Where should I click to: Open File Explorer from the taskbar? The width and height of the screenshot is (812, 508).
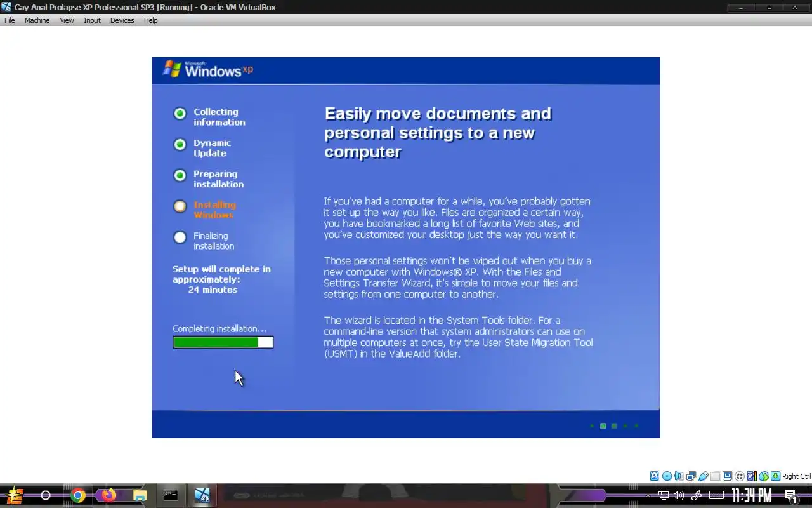click(140, 495)
